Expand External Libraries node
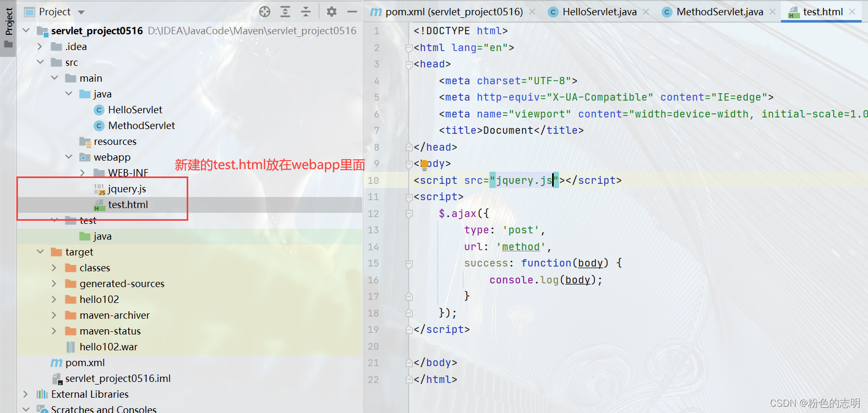The width and height of the screenshot is (868, 413). [x=26, y=394]
